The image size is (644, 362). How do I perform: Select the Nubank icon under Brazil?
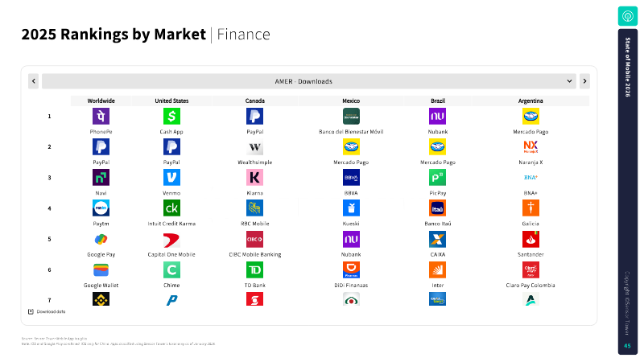437,116
